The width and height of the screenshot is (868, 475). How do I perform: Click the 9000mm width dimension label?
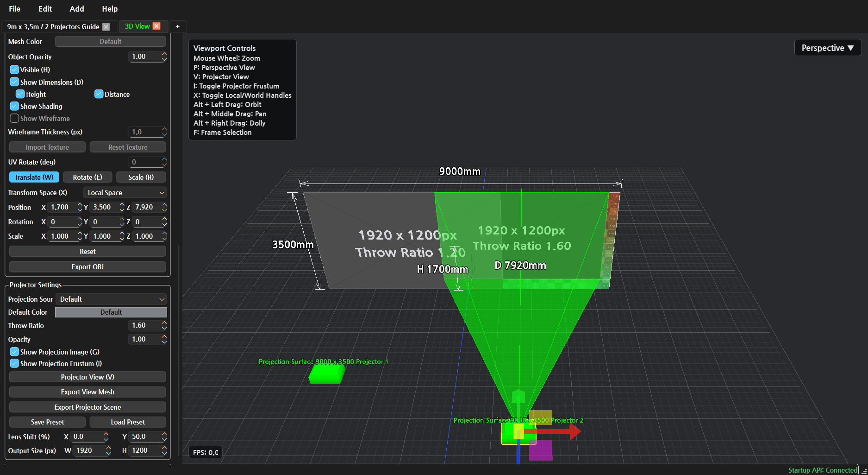[460, 171]
